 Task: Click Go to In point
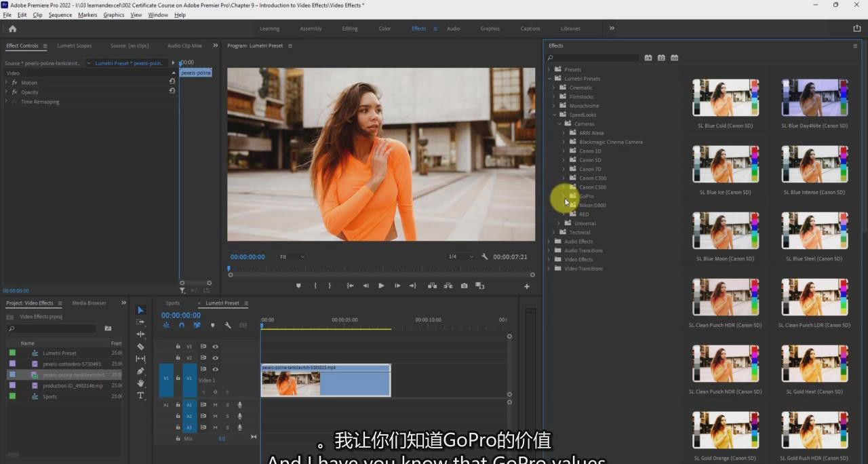click(x=350, y=286)
